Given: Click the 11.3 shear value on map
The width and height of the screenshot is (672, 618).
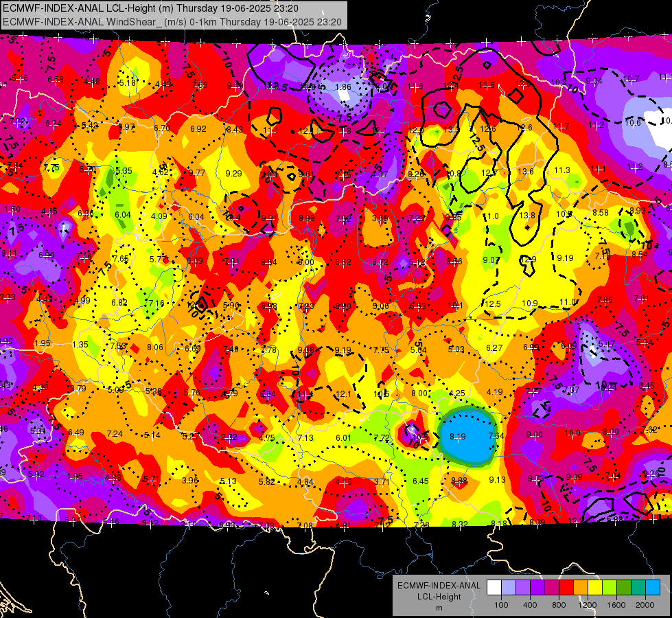Looking at the screenshot, I should (x=562, y=170).
